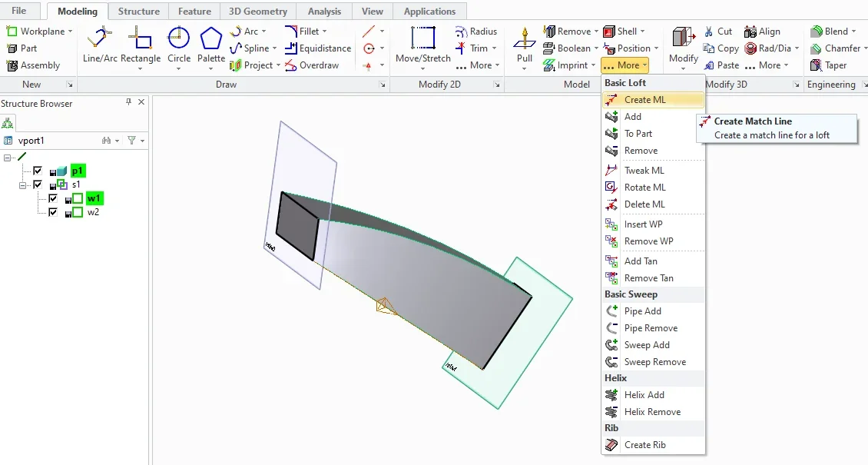
Task: Activate the Pull model tool
Action: pyautogui.click(x=525, y=45)
